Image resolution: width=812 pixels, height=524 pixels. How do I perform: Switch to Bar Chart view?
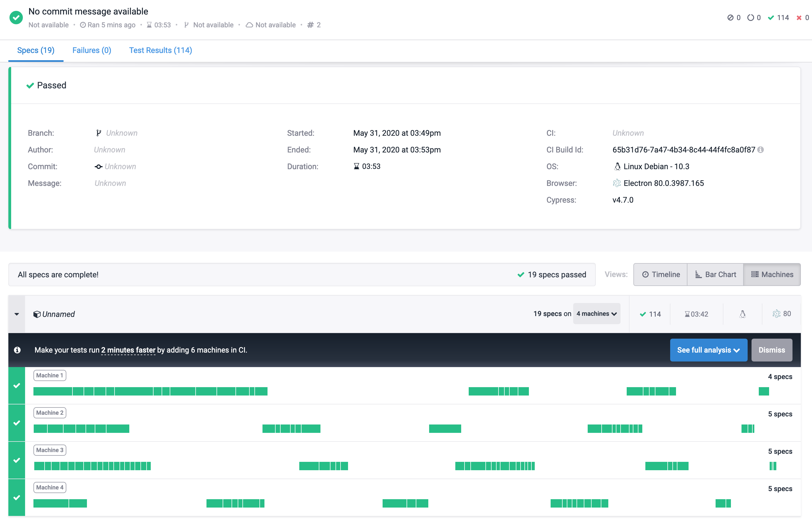click(x=715, y=274)
